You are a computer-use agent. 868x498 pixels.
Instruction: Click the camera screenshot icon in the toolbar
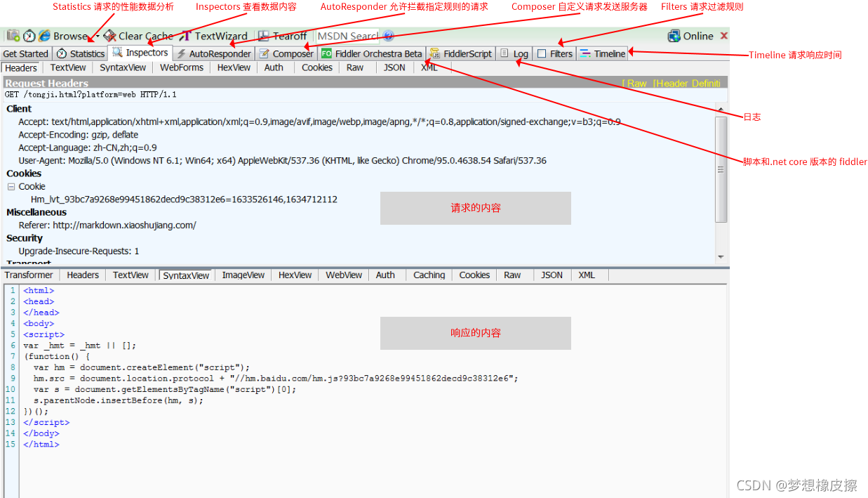click(13, 36)
